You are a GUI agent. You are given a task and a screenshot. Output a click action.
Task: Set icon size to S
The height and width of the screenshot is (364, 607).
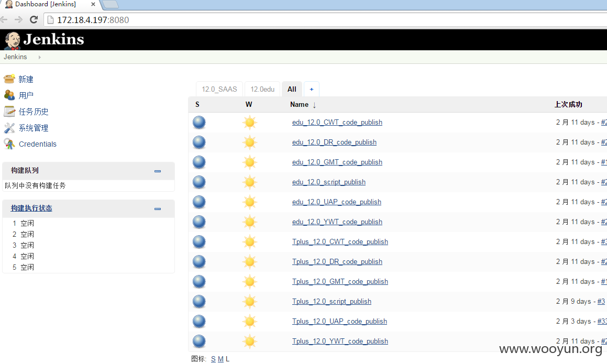[x=213, y=359]
